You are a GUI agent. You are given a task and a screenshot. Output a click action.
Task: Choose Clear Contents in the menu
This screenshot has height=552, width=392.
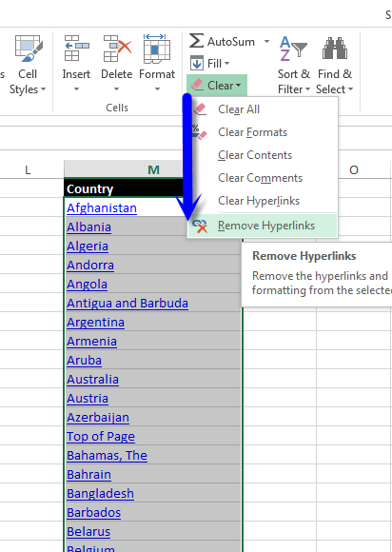coord(255,155)
